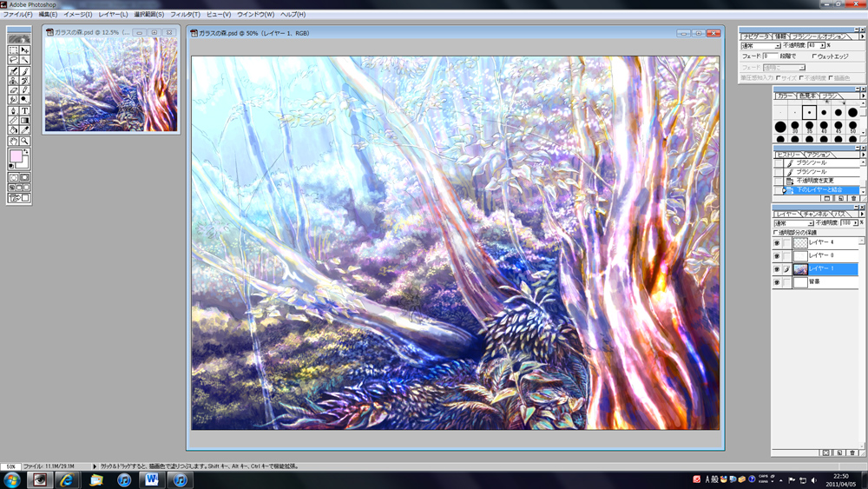Screen dimensions: 868x489
Task: Reset to default foreground and background colors
Action: click(11, 166)
